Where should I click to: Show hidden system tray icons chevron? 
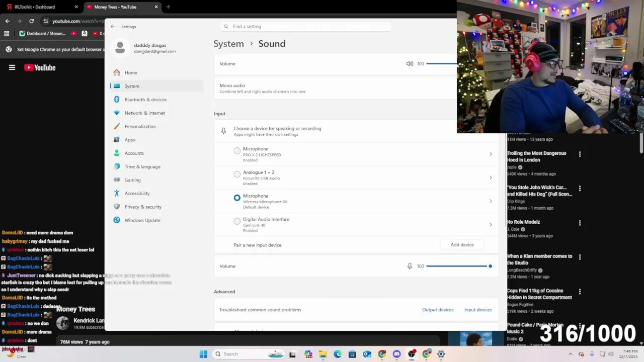click(570, 354)
